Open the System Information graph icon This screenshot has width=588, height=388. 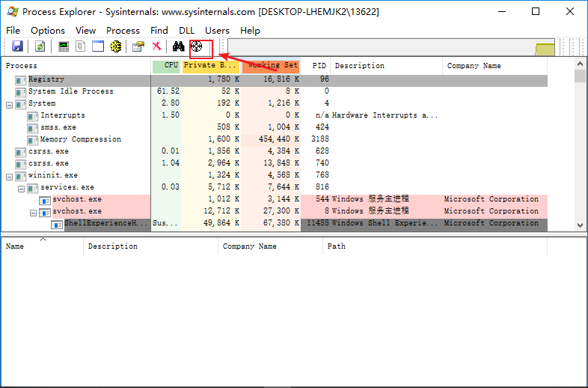[64, 46]
